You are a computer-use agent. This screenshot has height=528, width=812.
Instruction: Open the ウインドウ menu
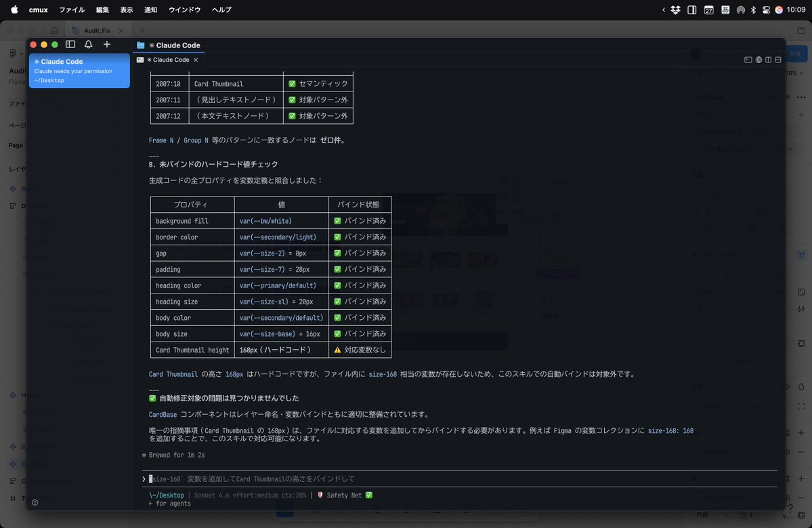click(184, 10)
